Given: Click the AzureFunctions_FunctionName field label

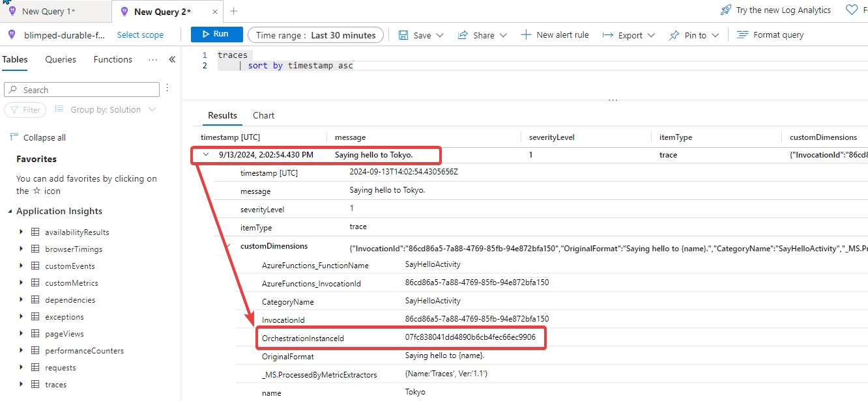Looking at the screenshot, I should (x=315, y=266).
